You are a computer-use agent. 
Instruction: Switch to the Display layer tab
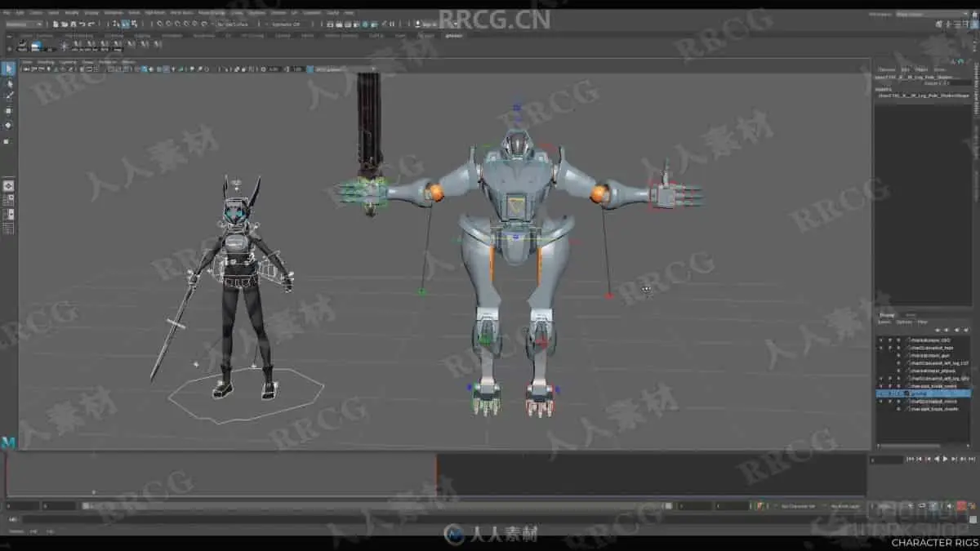pos(887,314)
